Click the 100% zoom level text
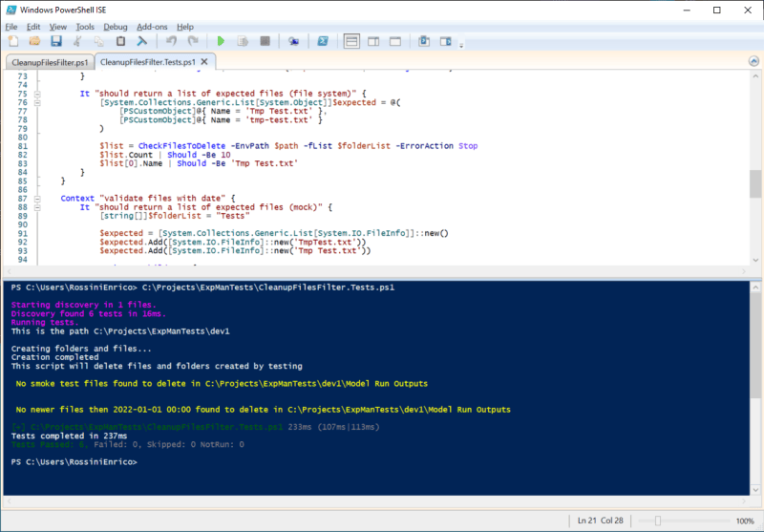Viewport: 764px width, 532px height. coord(745,521)
